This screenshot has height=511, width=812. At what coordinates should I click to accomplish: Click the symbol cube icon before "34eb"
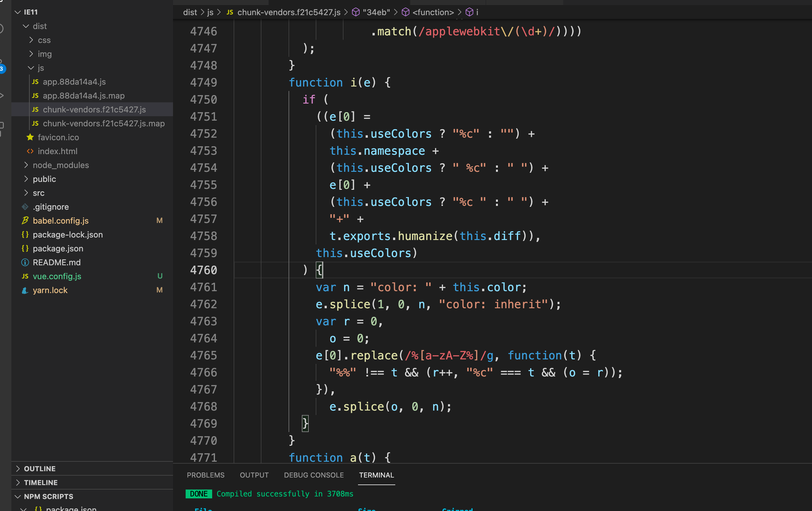[x=355, y=12]
